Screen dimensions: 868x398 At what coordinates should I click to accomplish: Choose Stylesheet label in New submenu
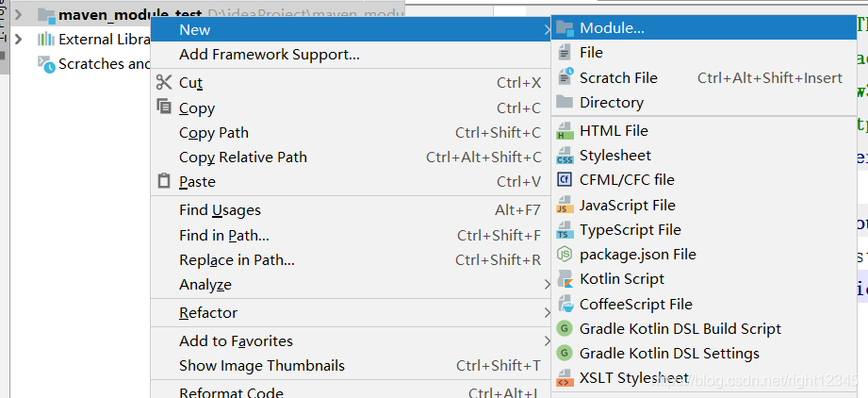tap(615, 156)
